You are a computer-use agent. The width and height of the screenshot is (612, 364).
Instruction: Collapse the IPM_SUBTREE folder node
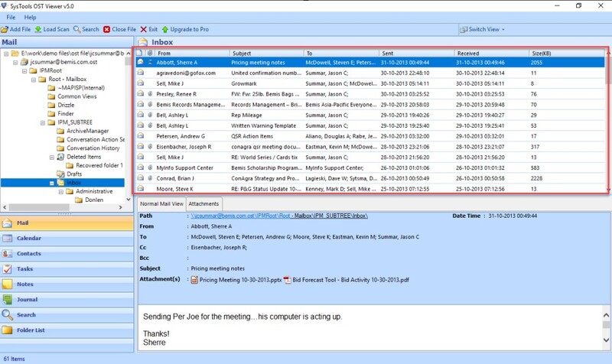tap(41, 122)
